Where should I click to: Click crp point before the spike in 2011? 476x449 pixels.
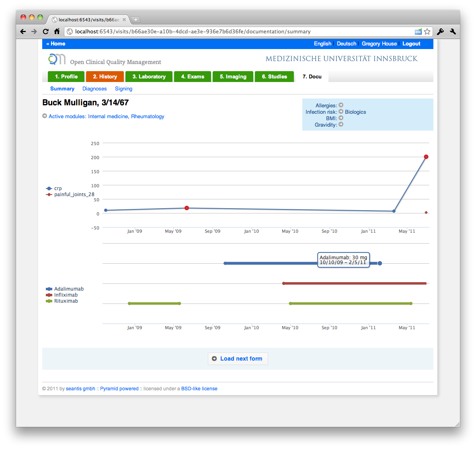[x=394, y=211]
